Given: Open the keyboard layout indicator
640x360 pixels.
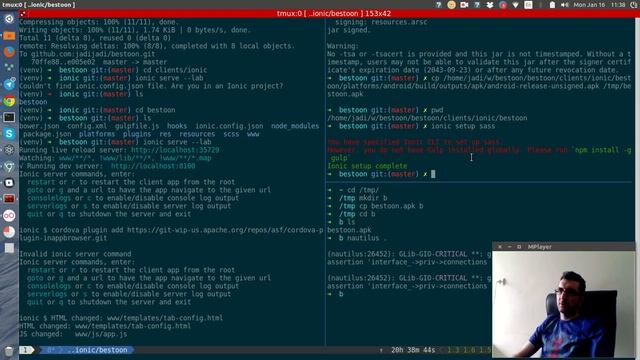Looking at the screenshot, I should (x=528, y=5).
